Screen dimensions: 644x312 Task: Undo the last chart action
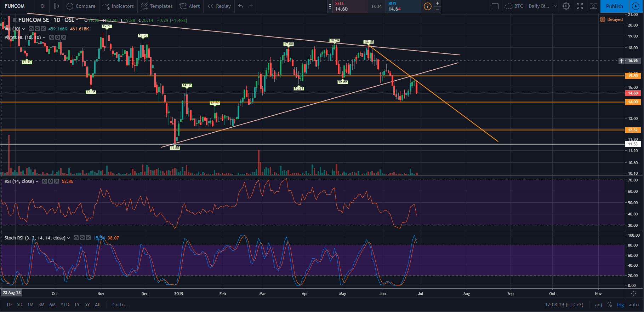241,6
